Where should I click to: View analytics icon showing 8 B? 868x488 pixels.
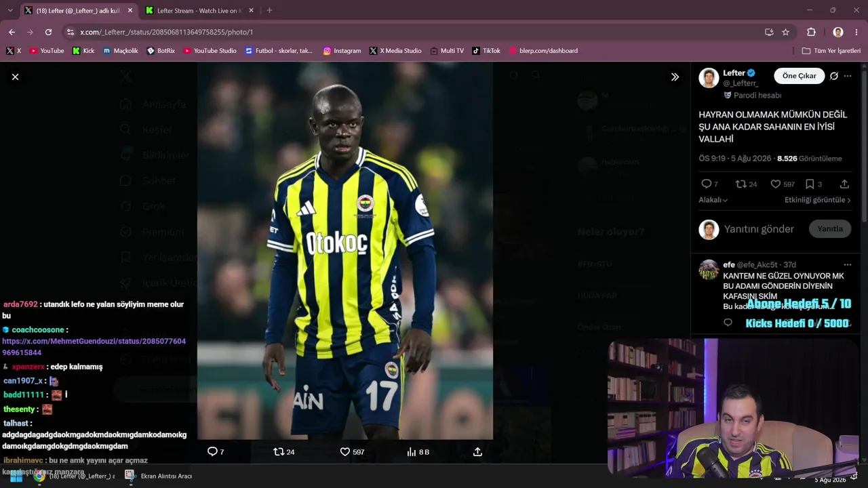(411, 451)
